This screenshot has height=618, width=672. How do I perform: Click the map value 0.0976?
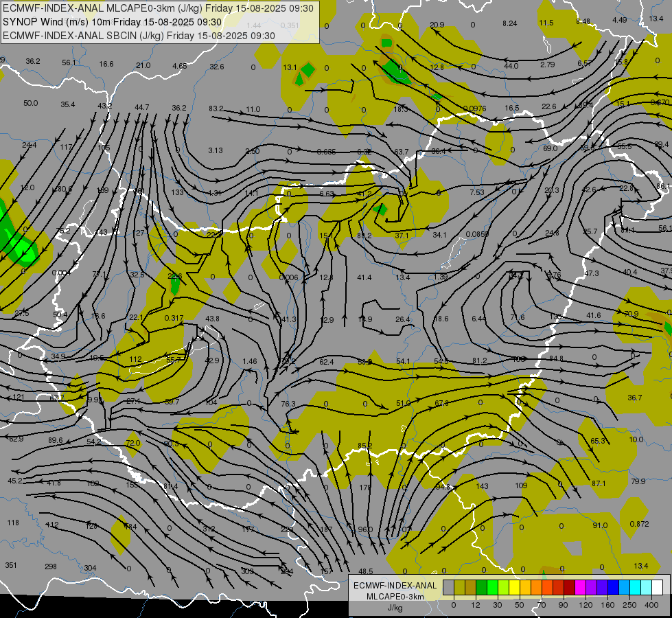tap(474, 108)
